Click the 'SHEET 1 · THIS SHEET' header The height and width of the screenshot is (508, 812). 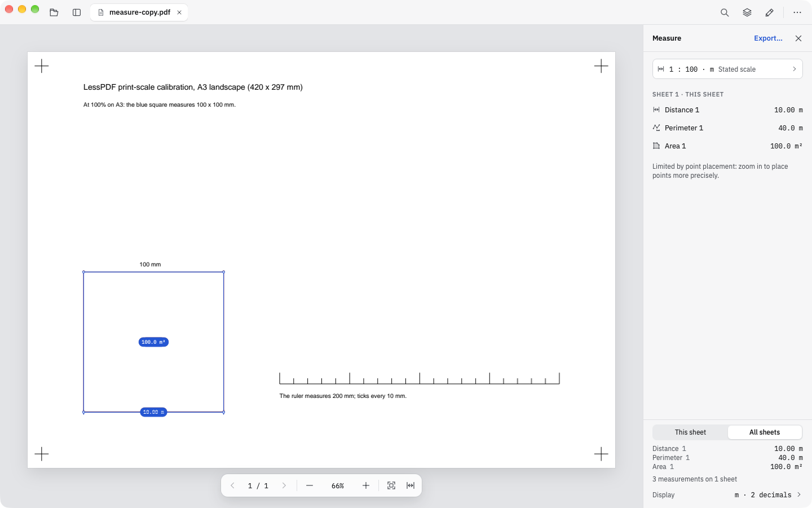point(688,95)
